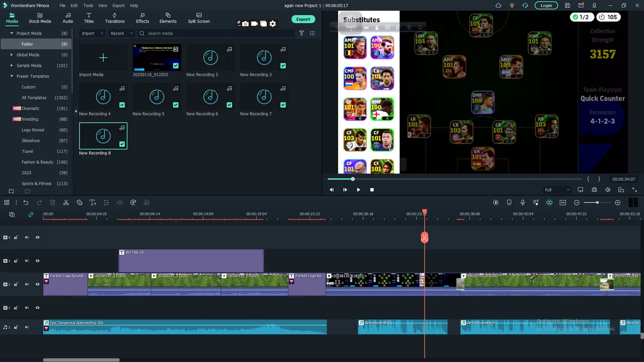Click the zoom out minus icon on timeline
Image resolution: width=644 pixels, height=362 pixels.
(577, 203)
